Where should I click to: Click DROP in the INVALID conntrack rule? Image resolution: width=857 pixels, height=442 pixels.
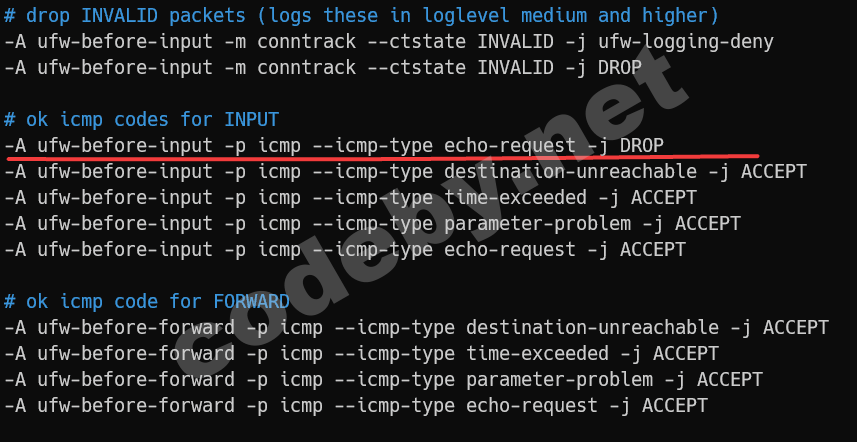[620, 67]
